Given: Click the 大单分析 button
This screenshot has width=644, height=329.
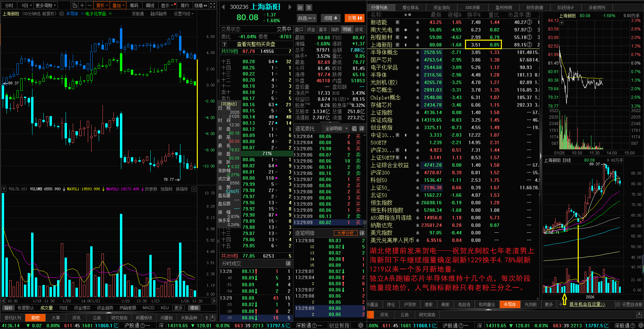Looking at the screenshot, I should (345, 233).
